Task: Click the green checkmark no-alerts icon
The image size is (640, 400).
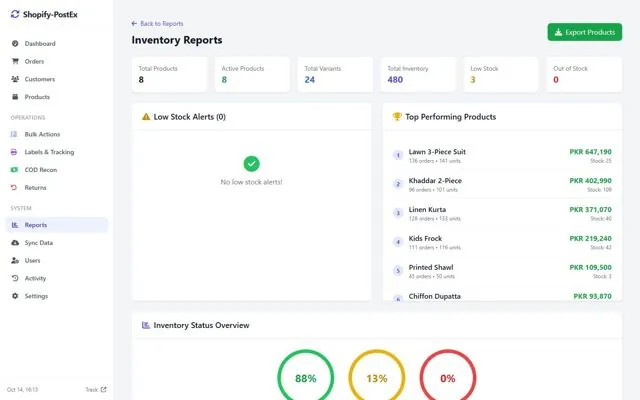Action: click(251, 164)
